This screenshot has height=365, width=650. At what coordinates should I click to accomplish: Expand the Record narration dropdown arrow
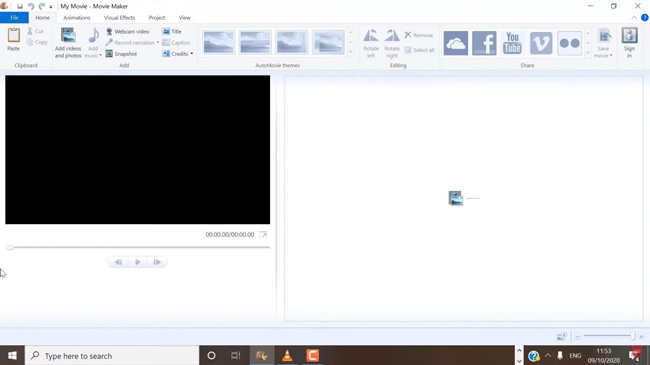pos(158,43)
